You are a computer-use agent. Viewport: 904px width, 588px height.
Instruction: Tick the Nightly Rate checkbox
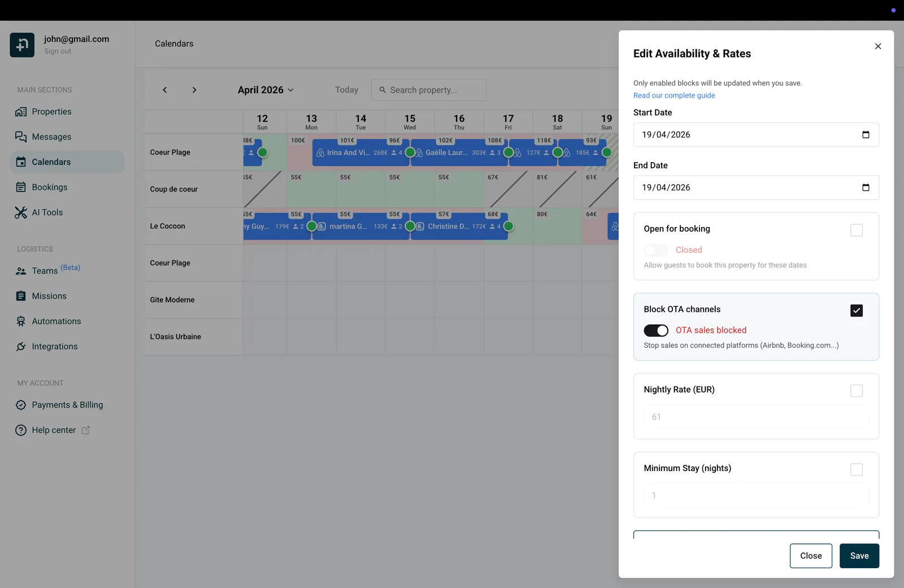pyautogui.click(x=857, y=390)
